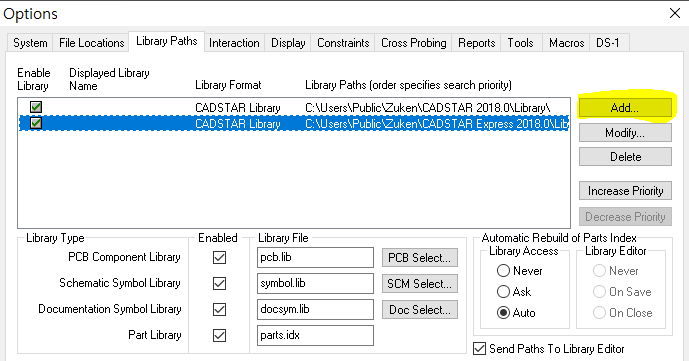Toggle PCB Component Library enabled checkbox

[x=219, y=257]
